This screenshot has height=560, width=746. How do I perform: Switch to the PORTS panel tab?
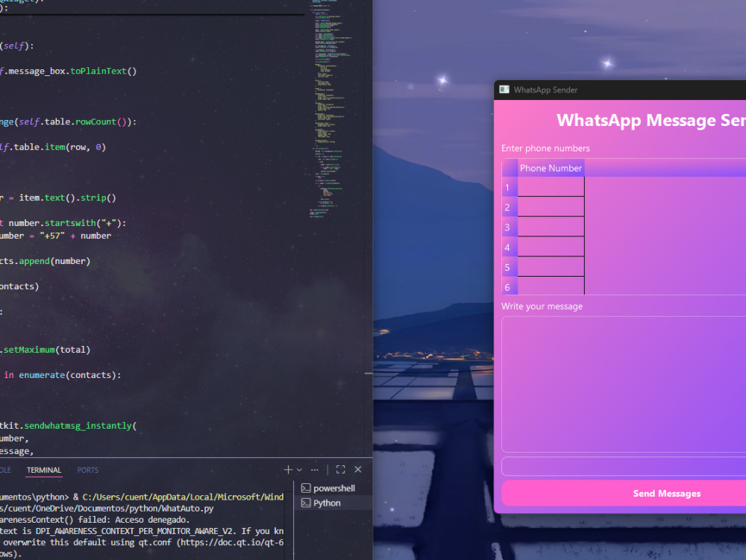[x=87, y=470]
